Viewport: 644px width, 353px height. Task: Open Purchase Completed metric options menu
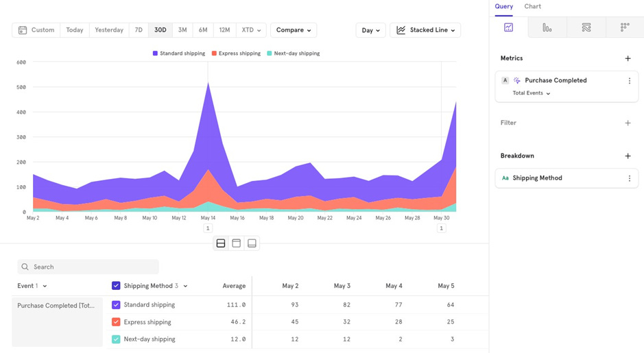629,81
